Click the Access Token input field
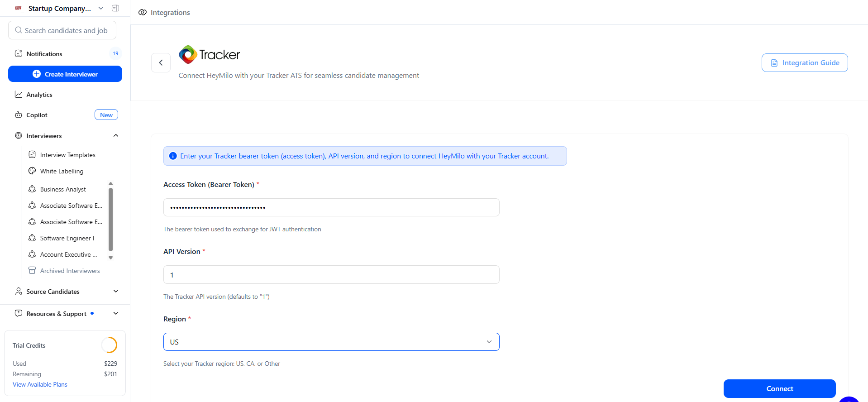The width and height of the screenshot is (868, 402). (331, 207)
